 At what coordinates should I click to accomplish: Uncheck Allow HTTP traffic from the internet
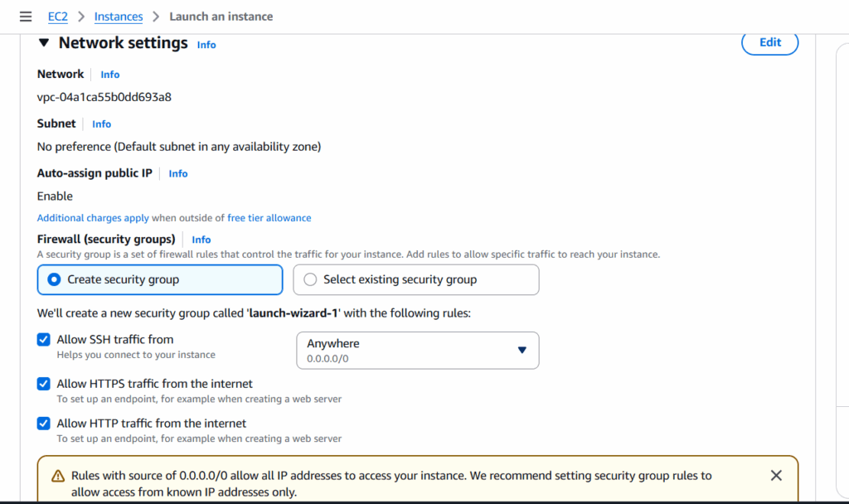[44, 424]
